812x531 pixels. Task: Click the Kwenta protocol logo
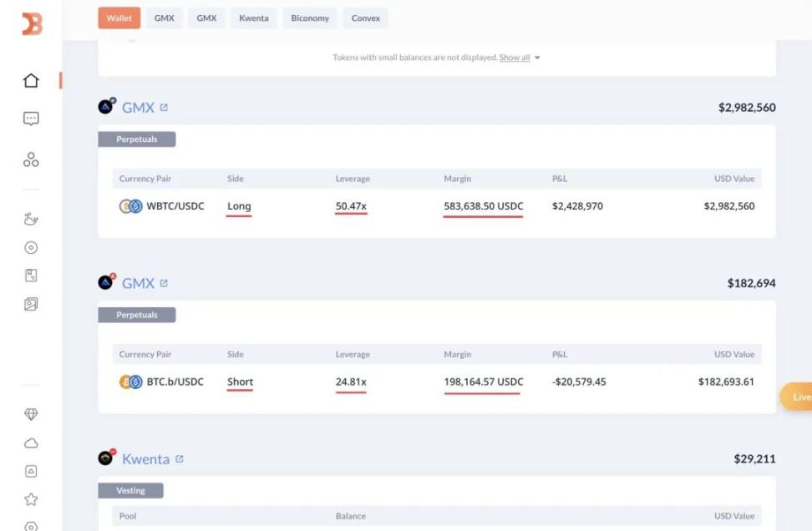click(x=106, y=458)
